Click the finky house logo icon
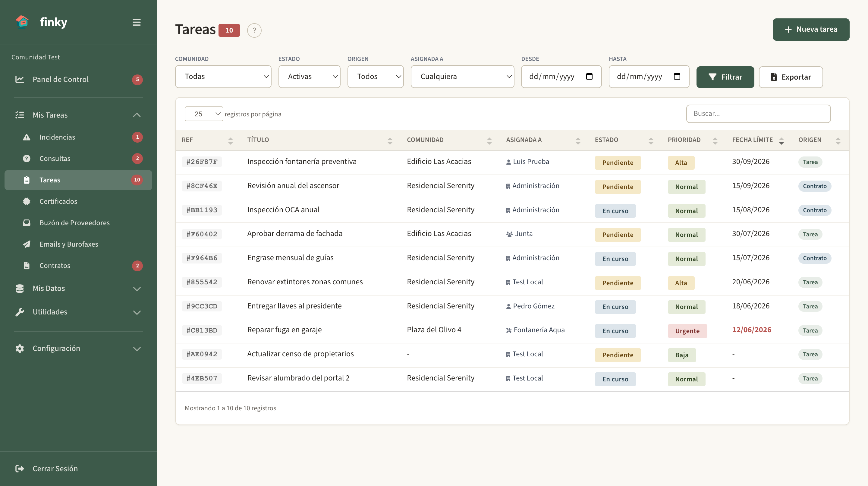 coord(22,22)
